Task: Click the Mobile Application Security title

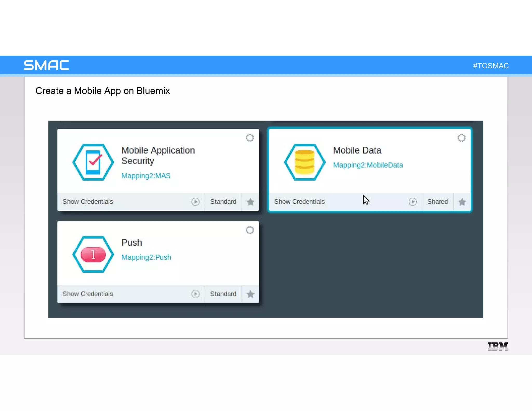Action: [158, 156]
